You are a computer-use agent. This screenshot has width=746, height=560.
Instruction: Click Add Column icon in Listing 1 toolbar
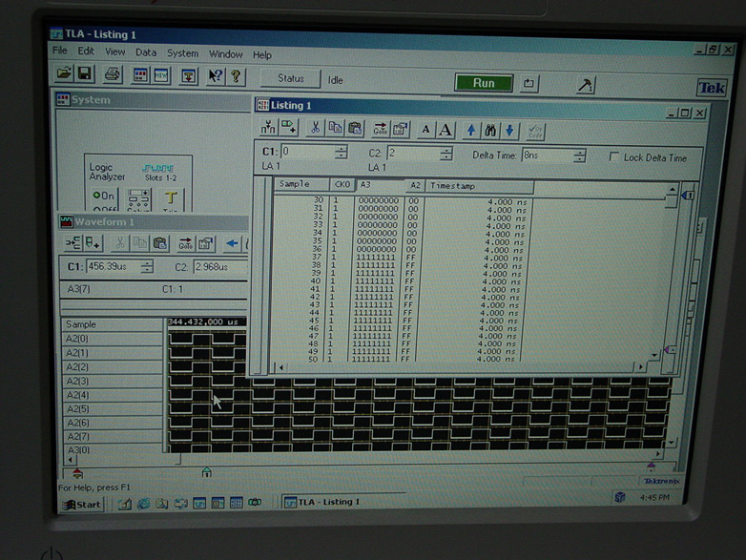[268, 127]
